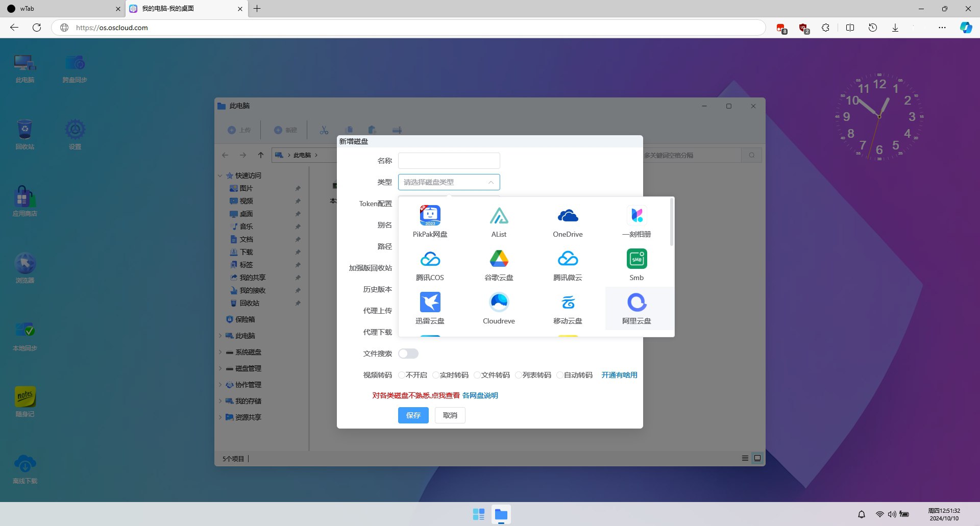The height and width of the screenshot is (526, 980).
Task: Click the file manager icon in taskbar
Action: [x=501, y=514]
